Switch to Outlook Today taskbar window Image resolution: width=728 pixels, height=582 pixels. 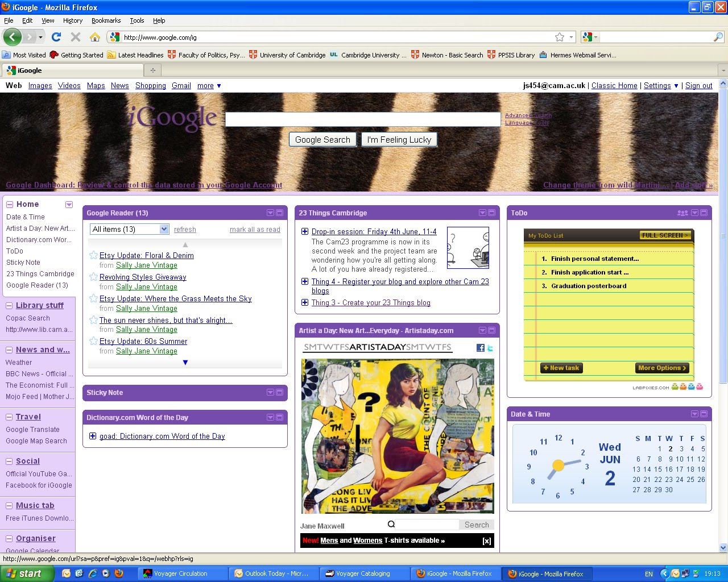point(274,573)
